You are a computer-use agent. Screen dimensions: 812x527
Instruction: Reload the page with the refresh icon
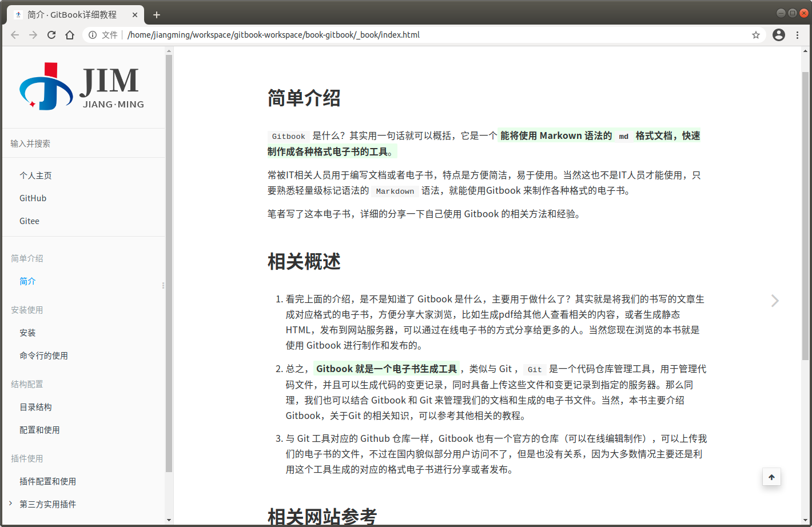pyautogui.click(x=51, y=35)
